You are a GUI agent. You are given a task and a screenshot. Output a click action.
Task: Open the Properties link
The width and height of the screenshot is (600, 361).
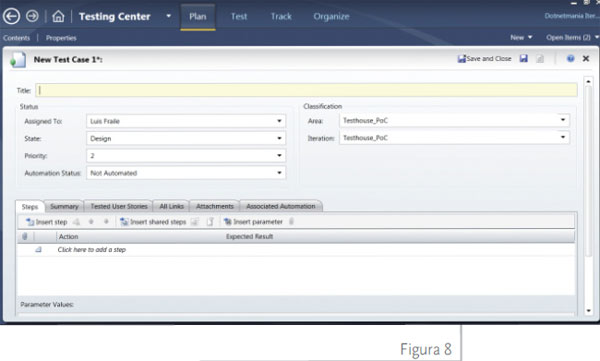(x=61, y=38)
